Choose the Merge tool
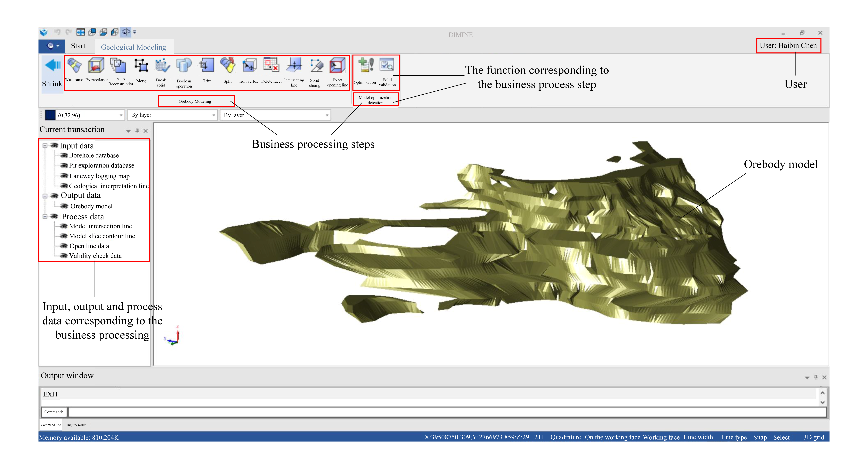 click(141, 70)
